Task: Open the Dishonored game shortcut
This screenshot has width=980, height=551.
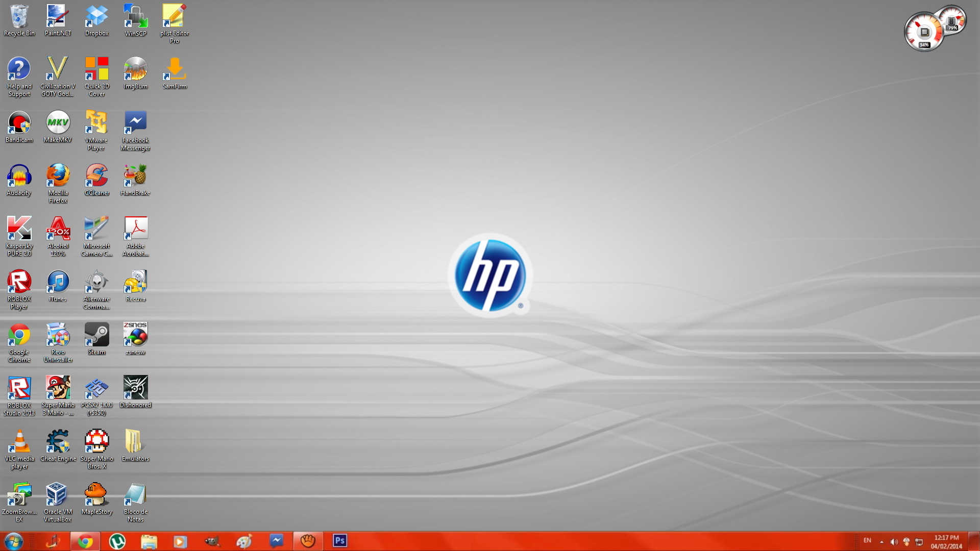Action: click(x=135, y=392)
